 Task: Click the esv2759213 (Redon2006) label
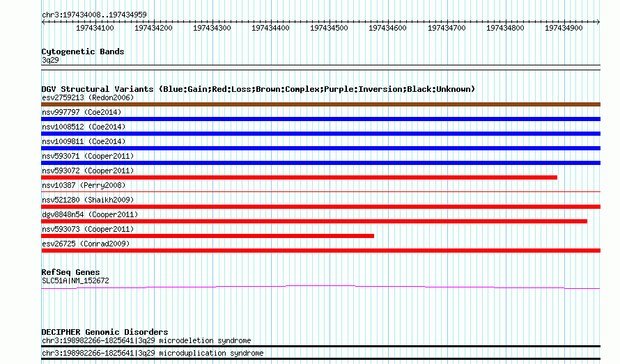(88, 97)
